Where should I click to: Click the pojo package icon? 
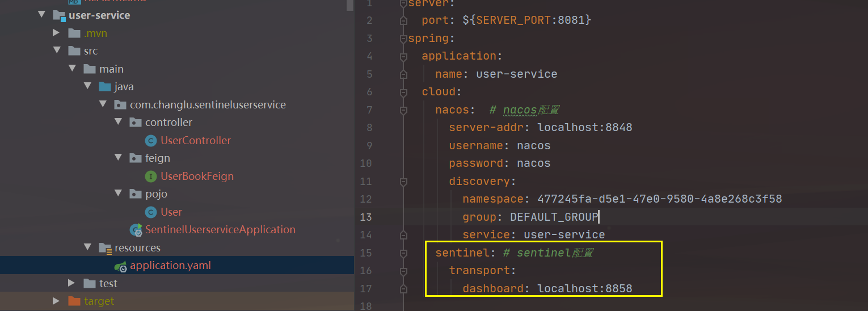point(136,194)
